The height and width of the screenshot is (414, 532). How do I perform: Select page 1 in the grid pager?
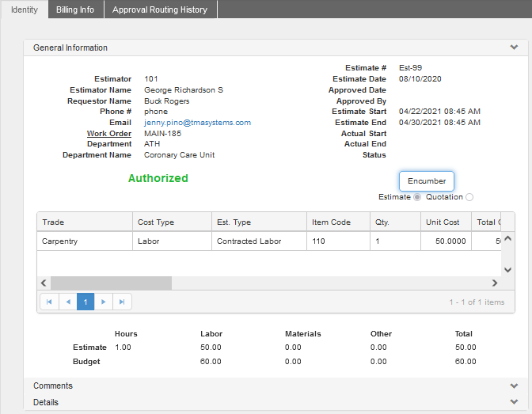(x=85, y=302)
